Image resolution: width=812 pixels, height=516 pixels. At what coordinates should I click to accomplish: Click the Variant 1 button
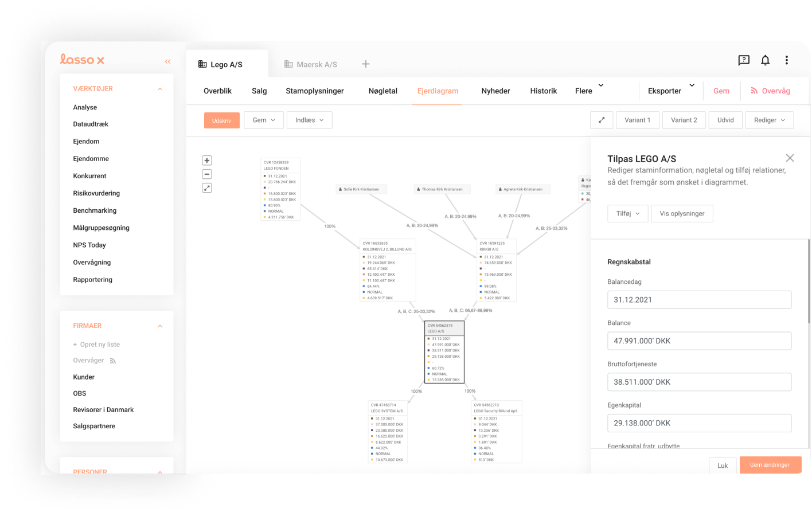(x=638, y=120)
